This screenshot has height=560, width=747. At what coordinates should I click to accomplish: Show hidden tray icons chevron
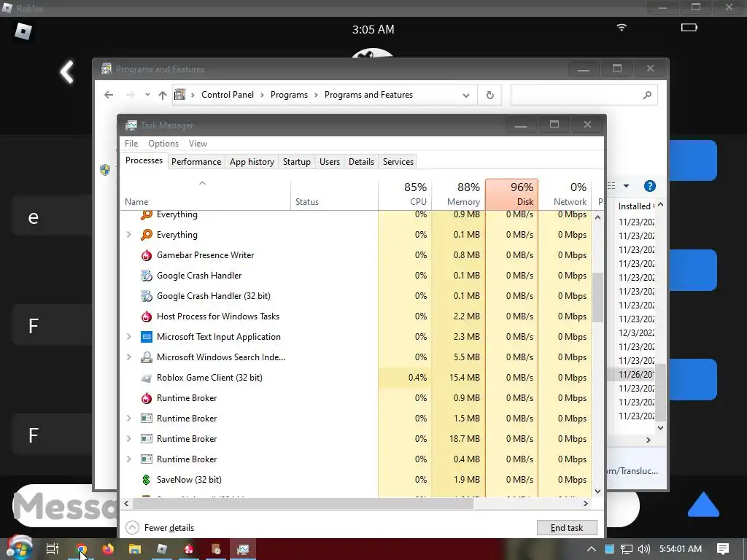[591, 548]
